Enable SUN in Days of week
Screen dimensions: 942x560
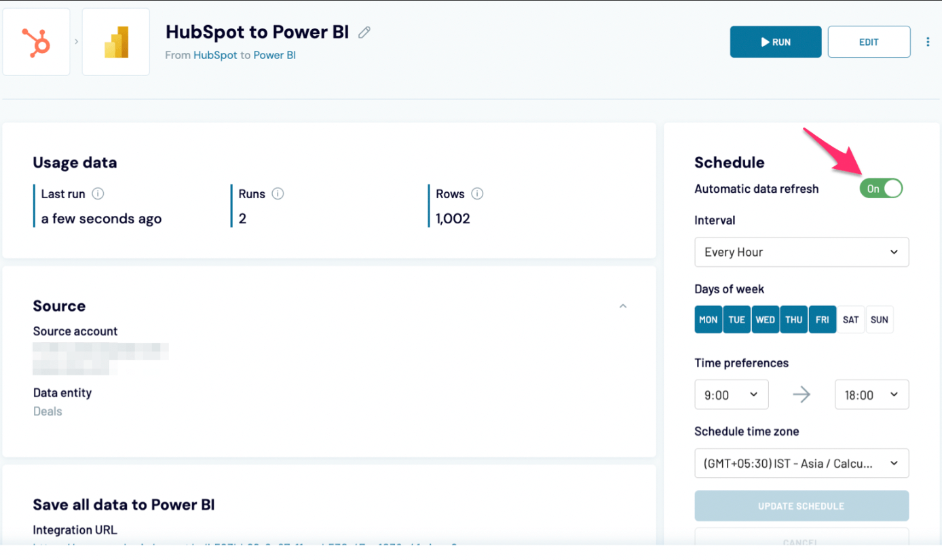point(879,320)
